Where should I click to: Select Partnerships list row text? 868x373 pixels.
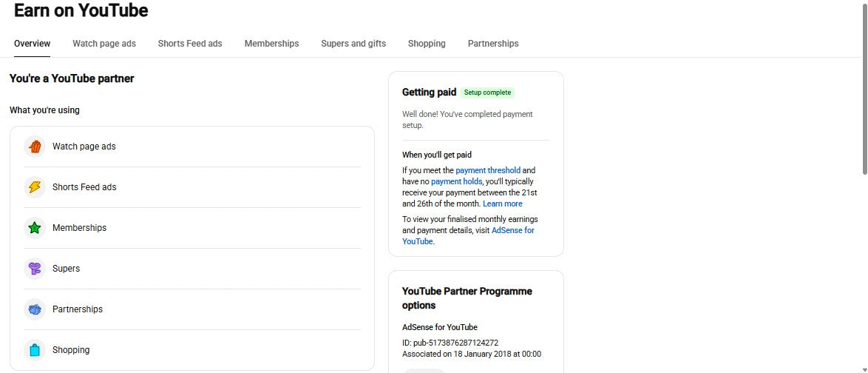click(78, 309)
